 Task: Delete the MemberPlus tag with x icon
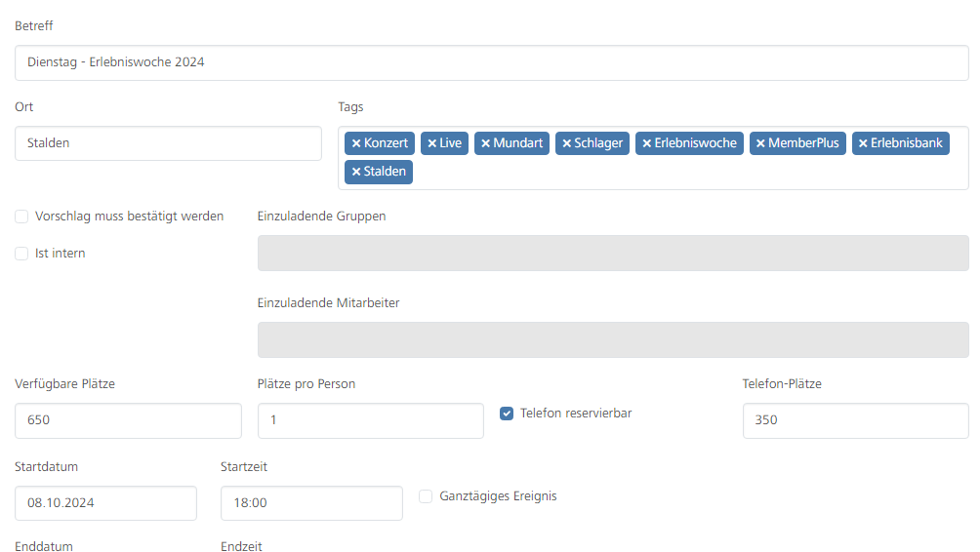760,143
